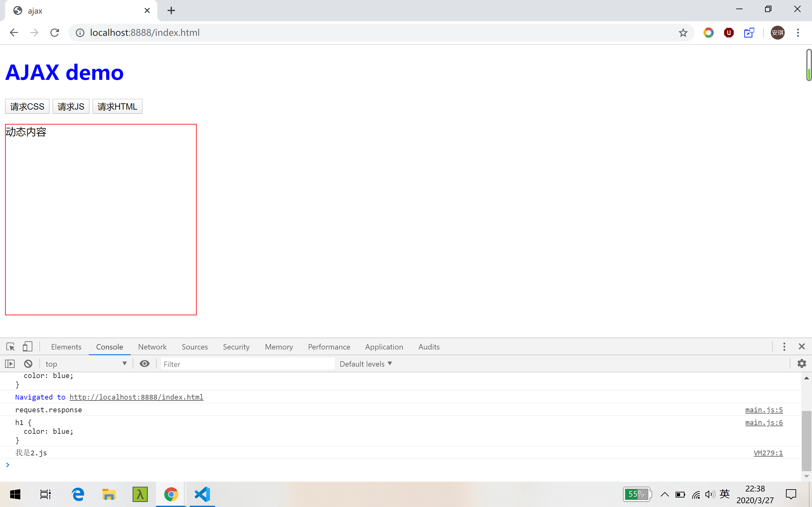Toggle the device toolbar icon
Image resolution: width=812 pixels, height=507 pixels.
(x=28, y=346)
